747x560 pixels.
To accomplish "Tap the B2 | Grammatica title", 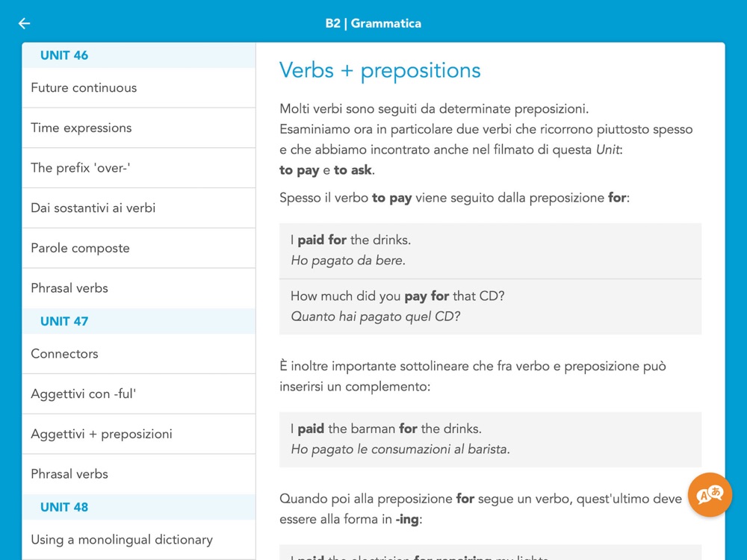I will coord(373,23).
